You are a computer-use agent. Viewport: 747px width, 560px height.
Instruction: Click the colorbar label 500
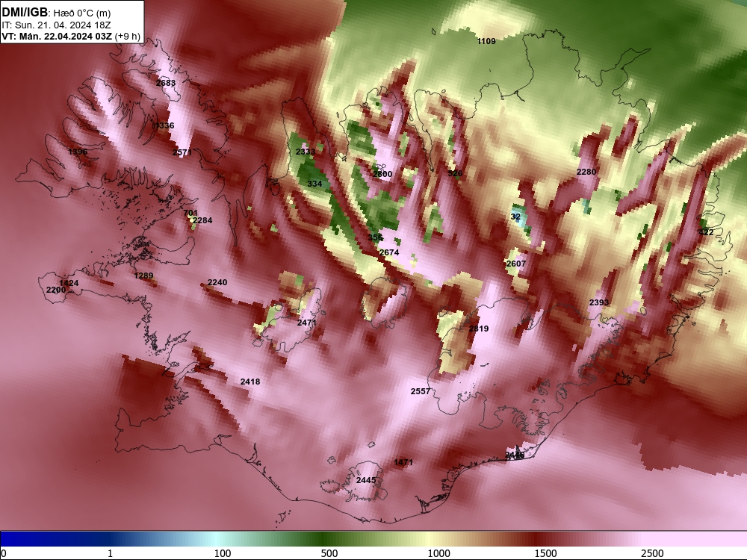click(329, 553)
